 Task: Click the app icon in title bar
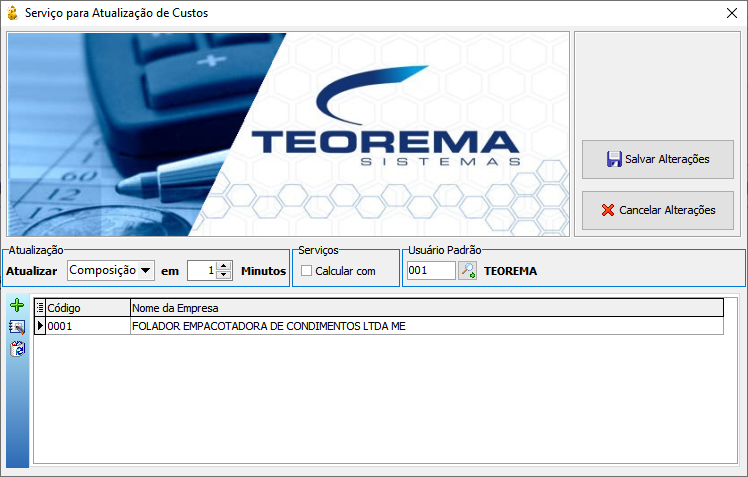[12, 13]
